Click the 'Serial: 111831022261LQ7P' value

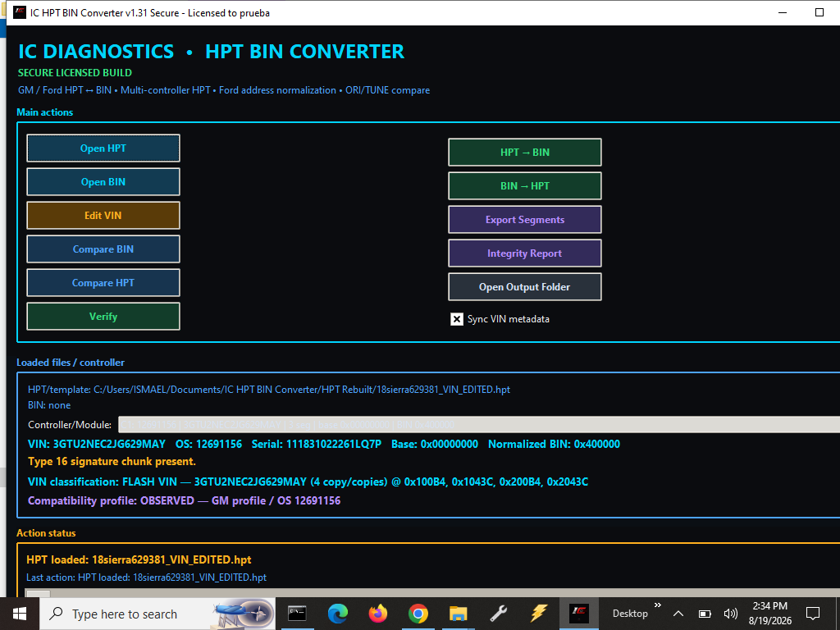click(x=317, y=444)
